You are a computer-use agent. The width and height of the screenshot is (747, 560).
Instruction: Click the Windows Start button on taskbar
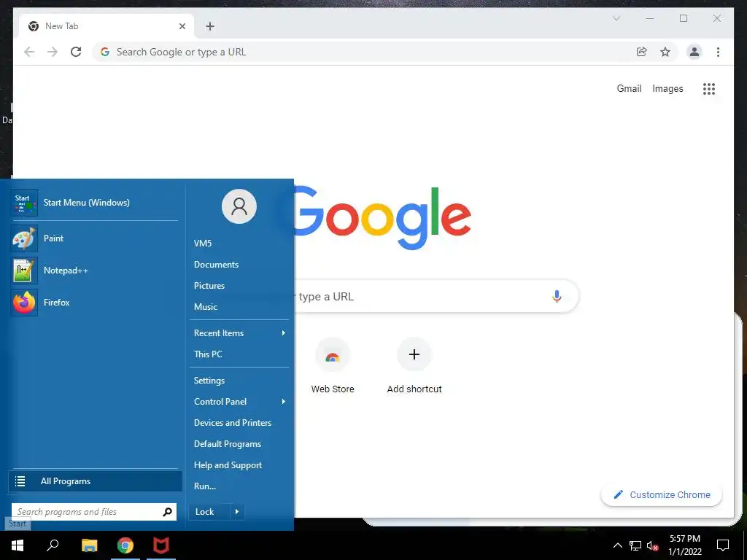18,545
